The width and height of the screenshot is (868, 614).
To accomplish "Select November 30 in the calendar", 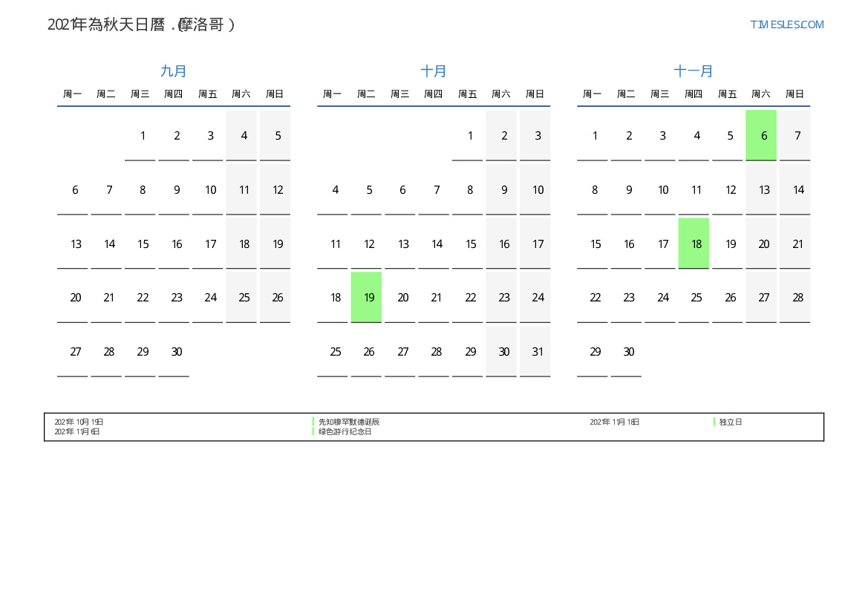I will [x=629, y=352].
